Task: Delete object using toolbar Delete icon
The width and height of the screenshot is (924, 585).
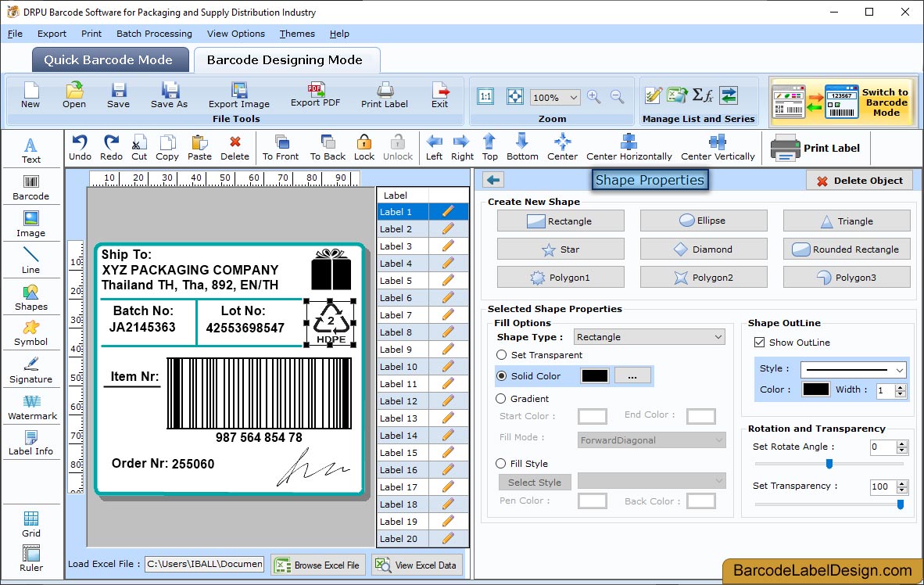Action: (235, 148)
